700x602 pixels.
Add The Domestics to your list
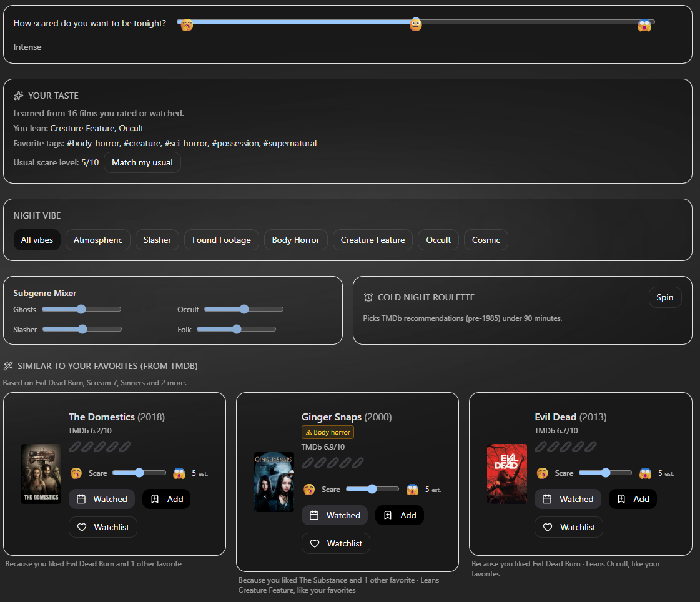coord(167,500)
